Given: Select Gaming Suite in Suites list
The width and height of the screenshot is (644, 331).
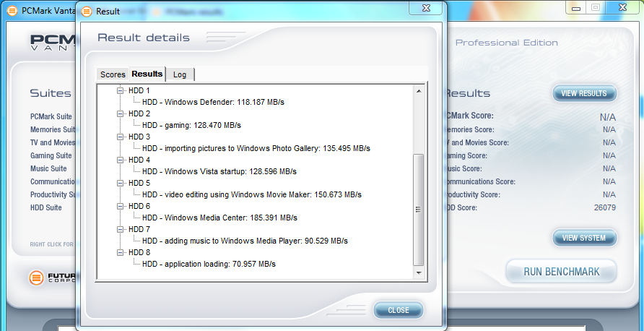Looking at the screenshot, I should (51, 155).
